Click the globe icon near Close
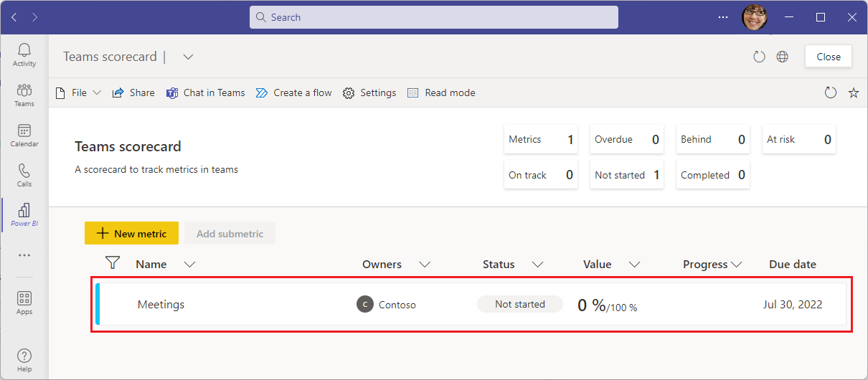 click(783, 57)
